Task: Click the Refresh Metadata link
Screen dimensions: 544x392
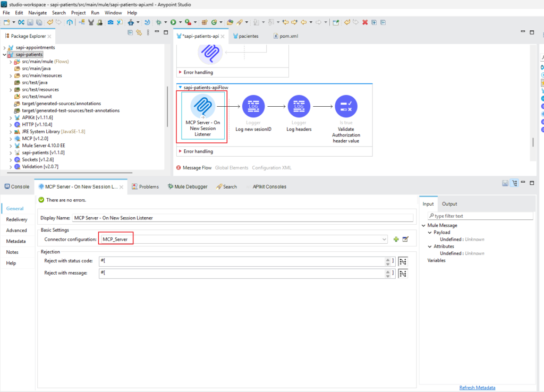Action: click(x=477, y=388)
